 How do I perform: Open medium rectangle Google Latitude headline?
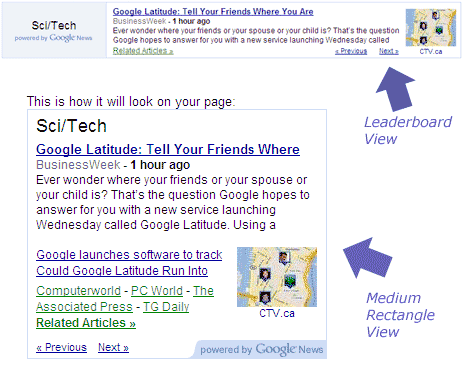168,149
